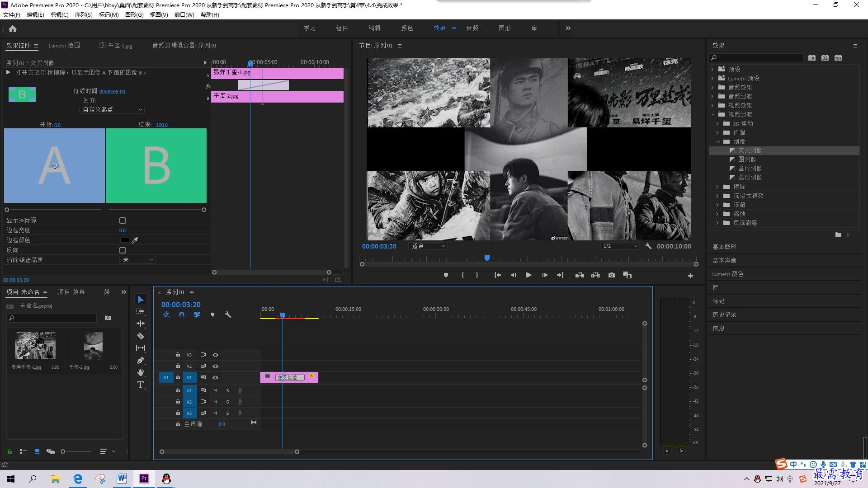This screenshot has width=868, height=488.
Task: Open Premiere Pro from the Windows taskbar
Action: 144,479
